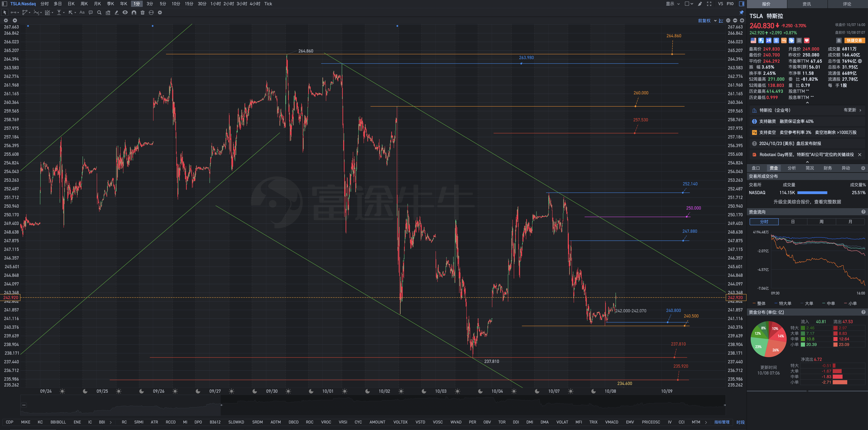This screenshot has height=430, width=868.
Task: Select 日 period in 资金流向
Action: tap(793, 222)
